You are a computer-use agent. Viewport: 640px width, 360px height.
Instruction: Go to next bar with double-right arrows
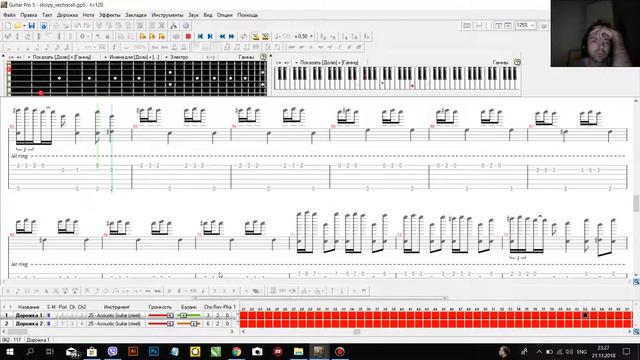231,36
